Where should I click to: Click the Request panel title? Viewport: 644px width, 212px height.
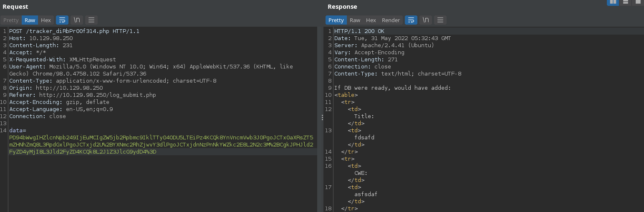[15, 7]
